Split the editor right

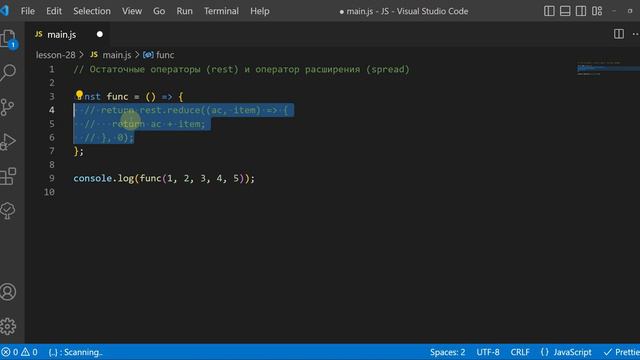click(x=619, y=34)
